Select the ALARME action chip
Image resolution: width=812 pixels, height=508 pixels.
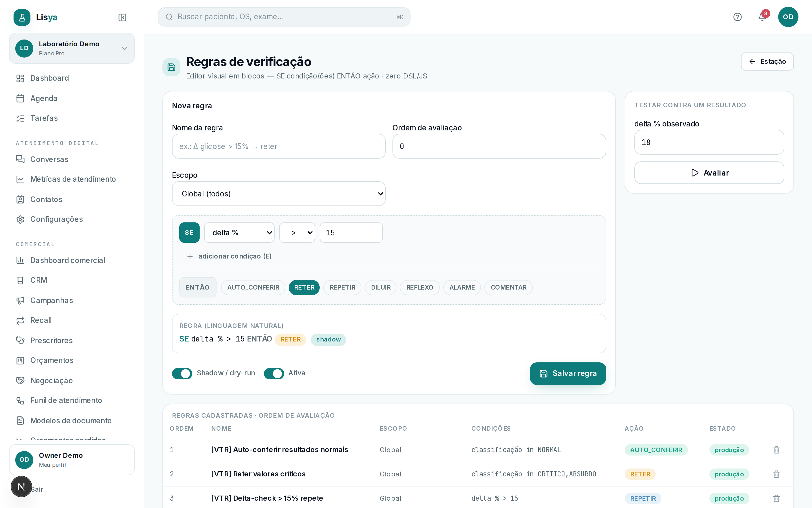pos(462,288)
